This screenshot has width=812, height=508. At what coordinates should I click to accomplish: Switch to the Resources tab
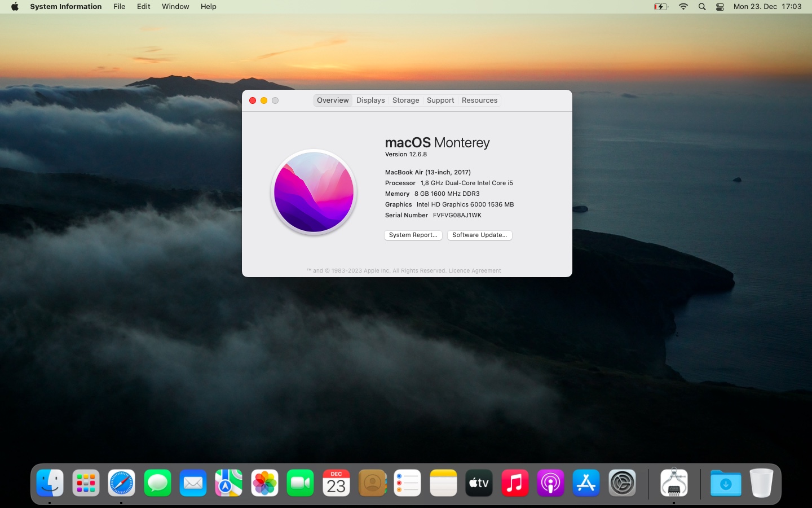[x=479, y=100]
